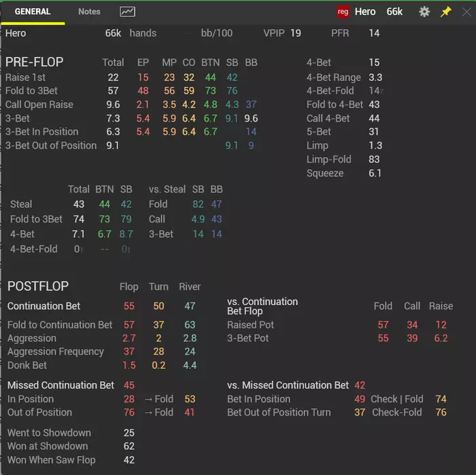The image size is (476, 475).
Task: Click the 5-Bet value 31
Action: [x=374, y=132]
